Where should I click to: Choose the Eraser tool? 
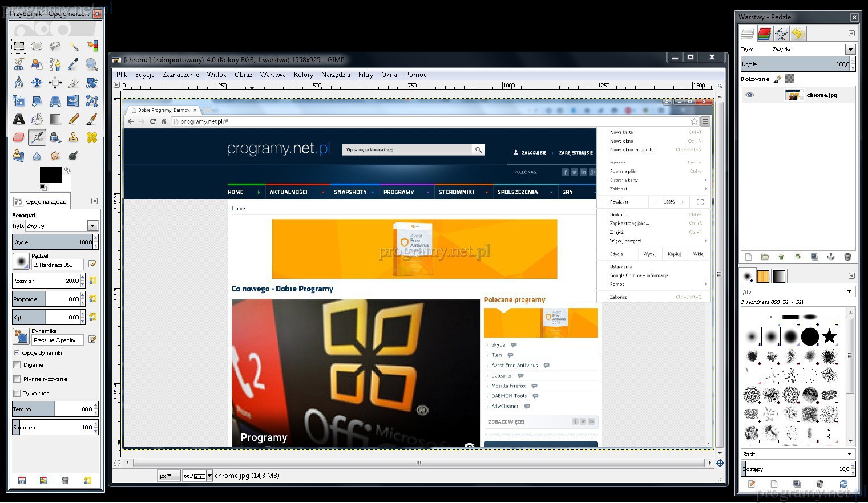(x=19, y=137)
